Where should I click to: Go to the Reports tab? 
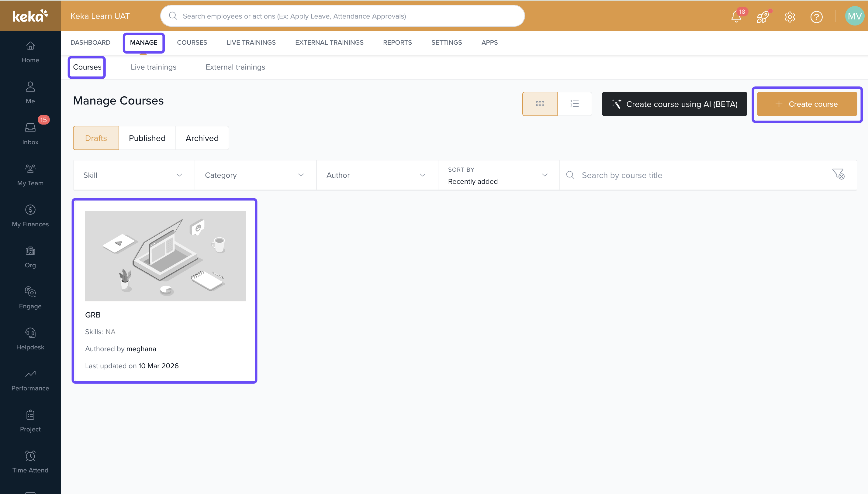(x=397, y=43)
